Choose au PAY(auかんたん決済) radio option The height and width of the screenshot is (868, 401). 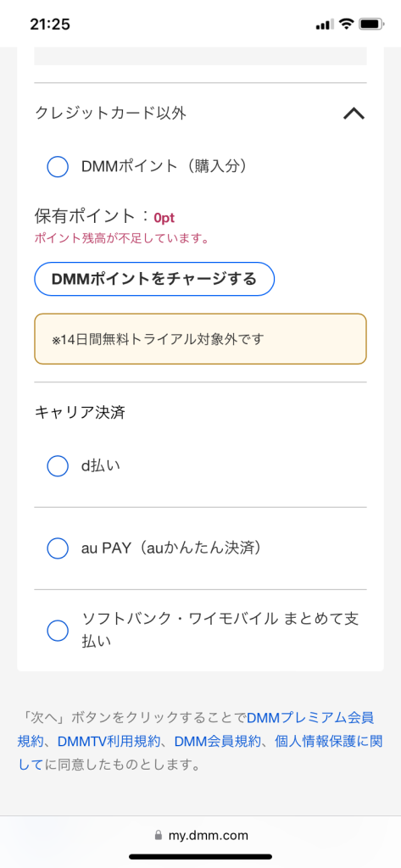coord(58,548)
